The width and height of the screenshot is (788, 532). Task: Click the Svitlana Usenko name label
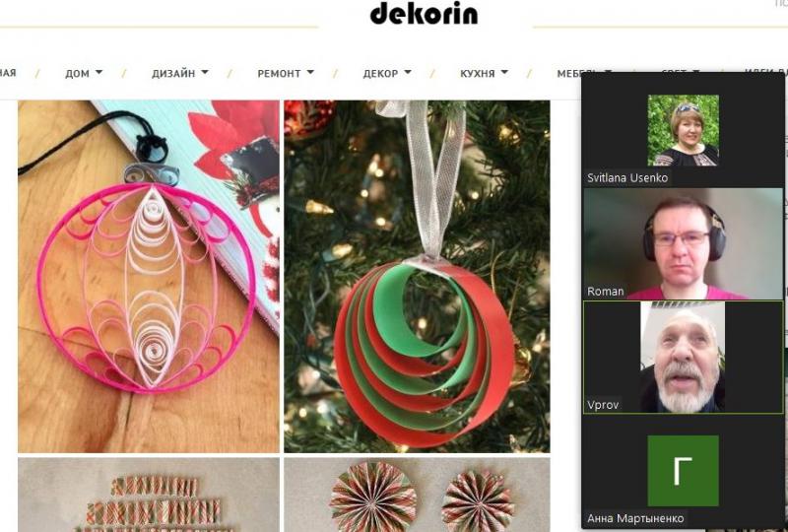[627, 178]
